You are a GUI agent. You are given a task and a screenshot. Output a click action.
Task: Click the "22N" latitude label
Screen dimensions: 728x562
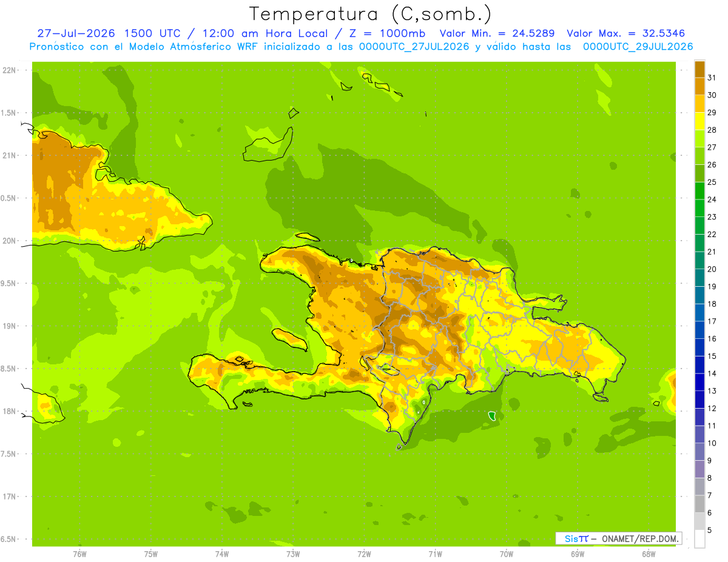9,70
